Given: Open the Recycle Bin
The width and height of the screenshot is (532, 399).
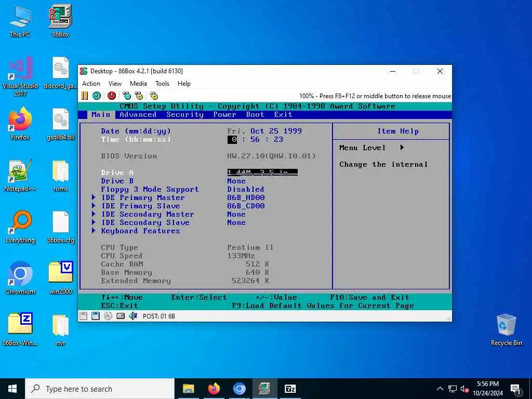Looking at the screenshot, I should pyautogui.click(x=506, y=329).
